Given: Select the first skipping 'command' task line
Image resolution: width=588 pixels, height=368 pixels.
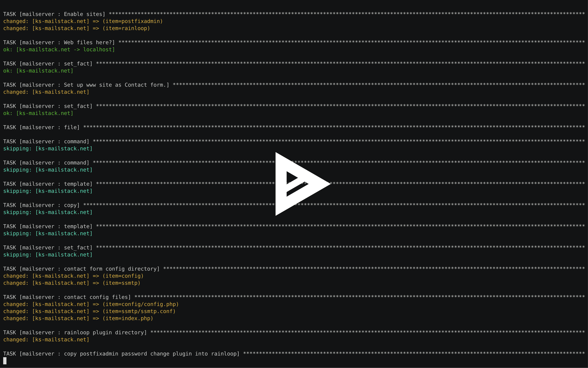Looking at the screenshot, I should click(x=47, y=148).
